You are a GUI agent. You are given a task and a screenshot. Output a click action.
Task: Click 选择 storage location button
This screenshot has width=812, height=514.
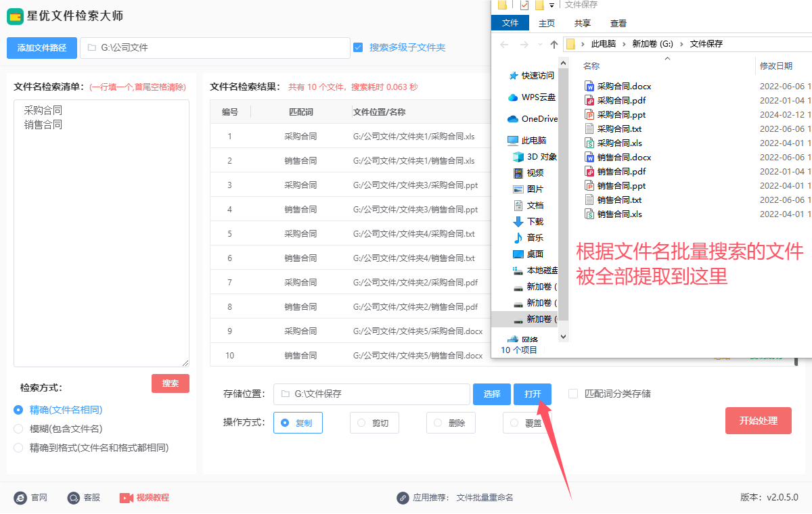click(492, 394)
